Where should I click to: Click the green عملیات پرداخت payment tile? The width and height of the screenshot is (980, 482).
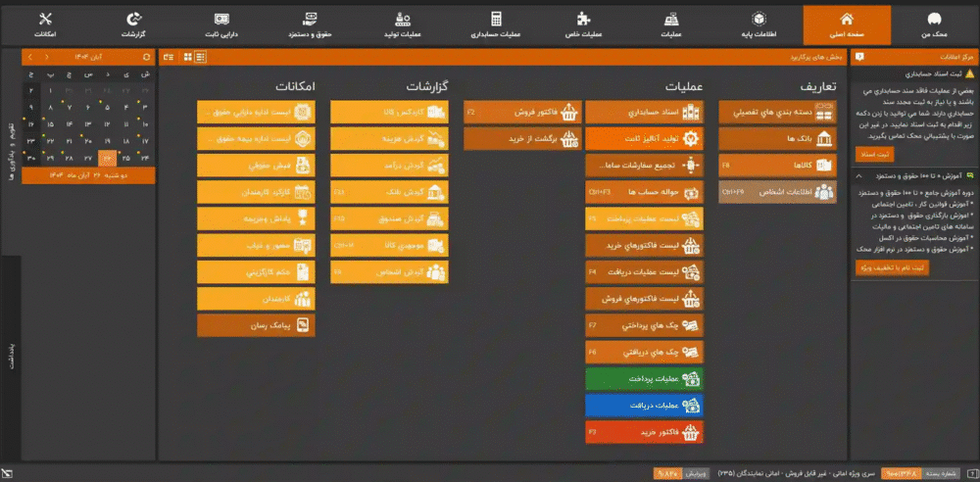pyautogui.click(x=645, y=378)
